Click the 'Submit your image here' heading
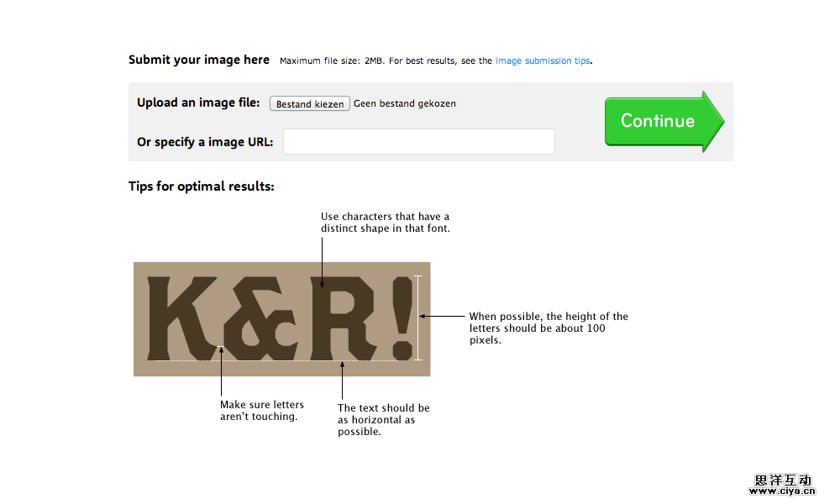840x504 pixels. [x=199, y=60]
